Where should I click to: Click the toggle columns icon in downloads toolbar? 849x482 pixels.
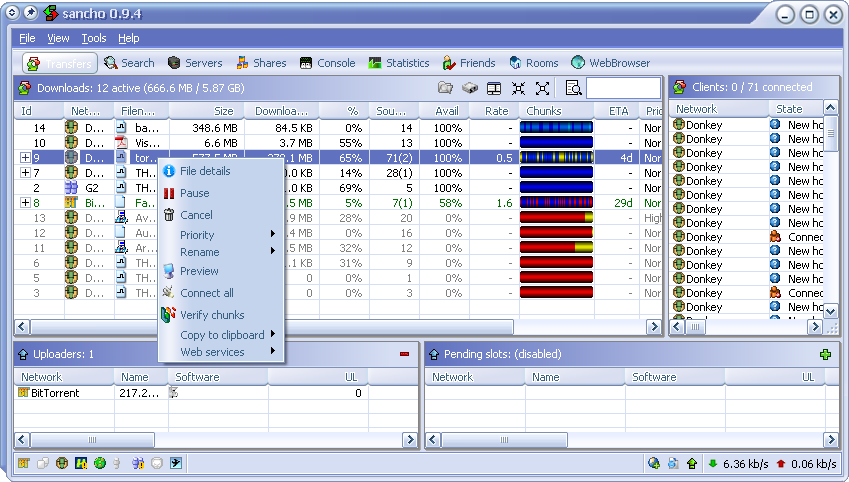[494, 88]
